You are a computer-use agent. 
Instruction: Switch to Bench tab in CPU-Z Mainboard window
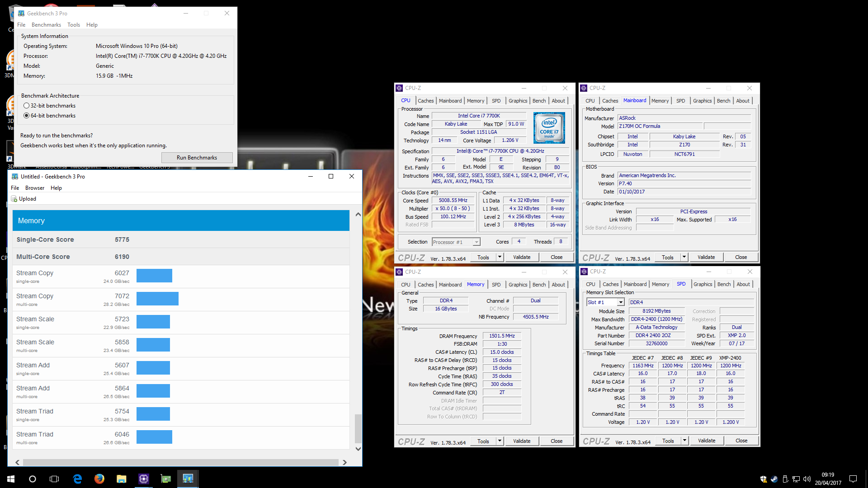click(x=723, y=101)
